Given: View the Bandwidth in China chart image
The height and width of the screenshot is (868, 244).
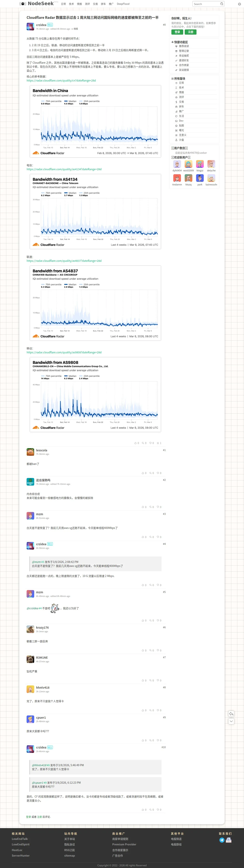Looking at the screenshot, I should tap(95, 122).
